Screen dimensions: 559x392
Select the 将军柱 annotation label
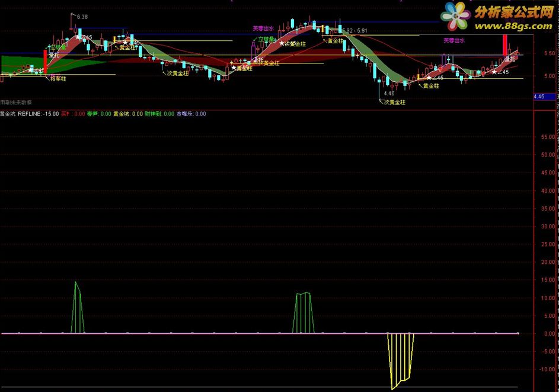58,78
